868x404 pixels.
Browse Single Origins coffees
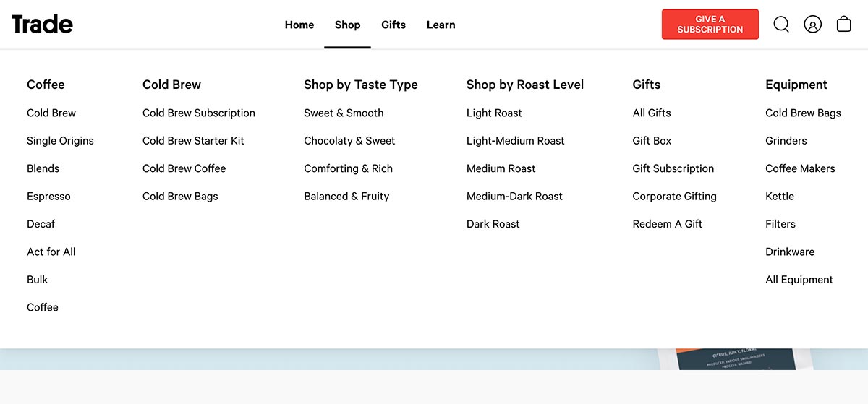tap(60, 141)
